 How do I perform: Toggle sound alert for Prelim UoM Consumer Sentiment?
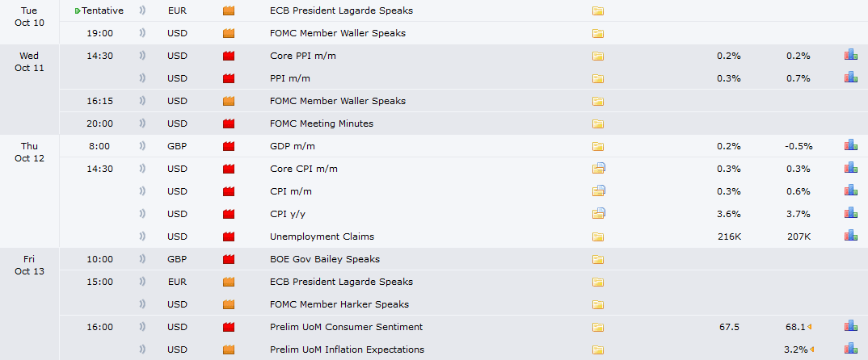click(x=142, y=327)
